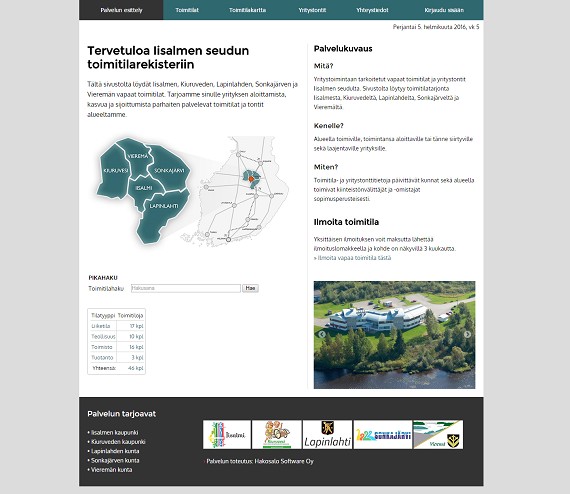The image size is (570, 494).
Task: Open the Toimitilakartta menu tab
Action: click(247, 10)
